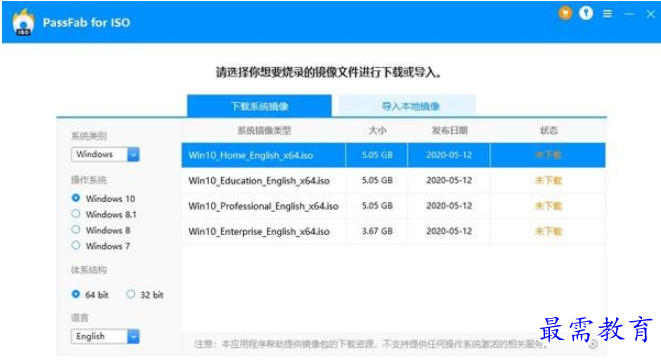Click the 2020-05-12 date of Win10 Home

(x=449, y=155)
